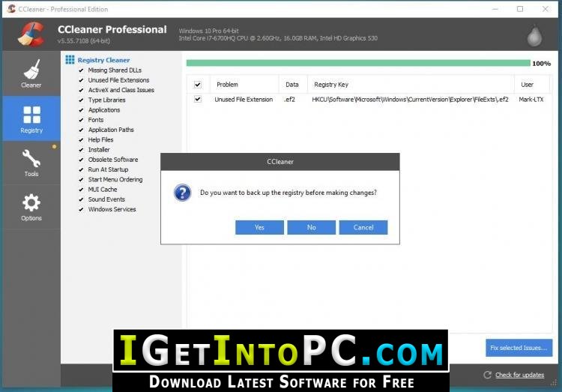Cancel the registry backup dialog
Screen dimensions: 562x392
click(363, 227)
